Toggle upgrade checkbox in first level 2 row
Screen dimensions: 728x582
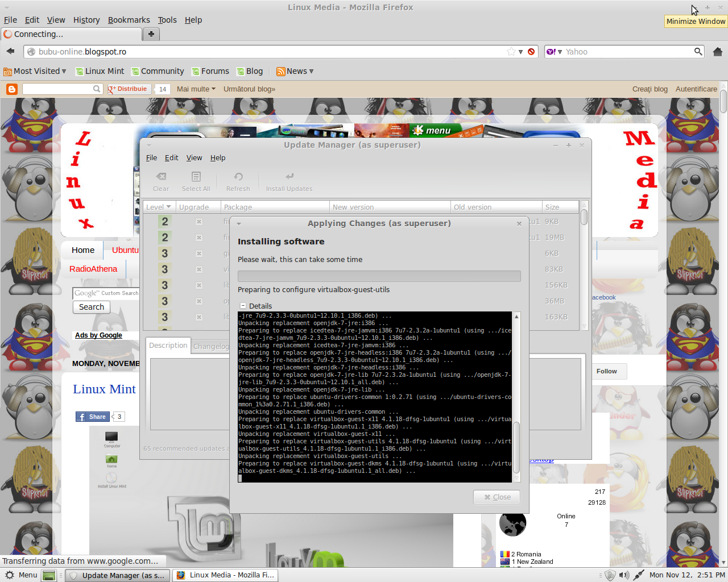(x=199, y=222)
